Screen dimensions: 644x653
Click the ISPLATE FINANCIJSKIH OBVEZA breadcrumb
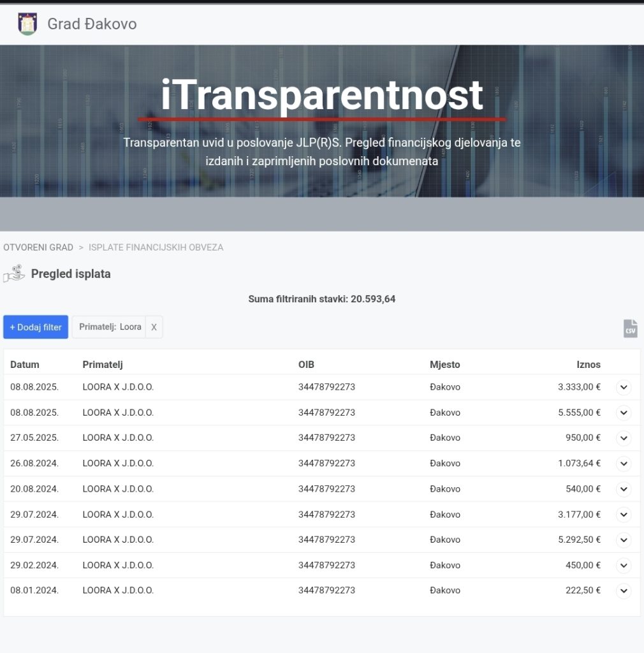pos(156,247)
